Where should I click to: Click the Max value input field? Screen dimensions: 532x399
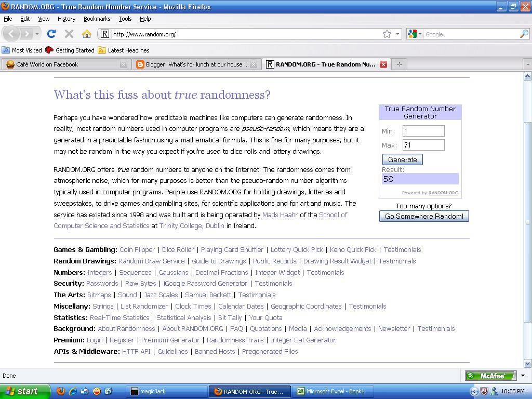coord(423,145)
